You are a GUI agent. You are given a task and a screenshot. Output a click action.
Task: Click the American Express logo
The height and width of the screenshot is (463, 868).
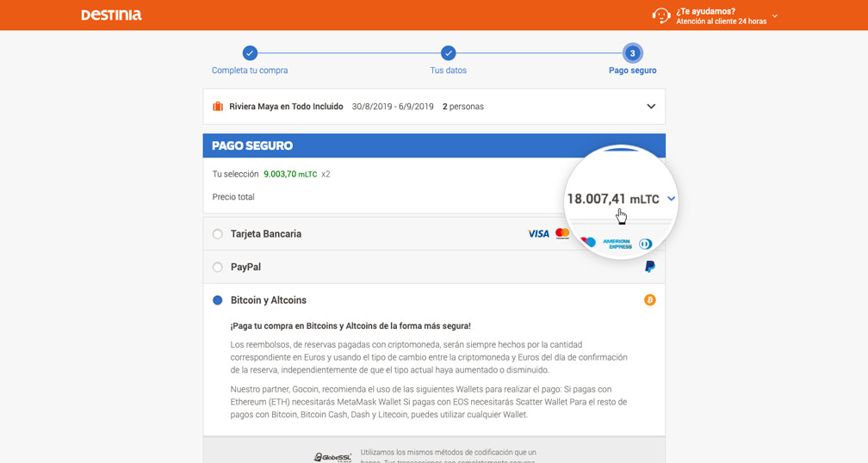click(617, 244)
